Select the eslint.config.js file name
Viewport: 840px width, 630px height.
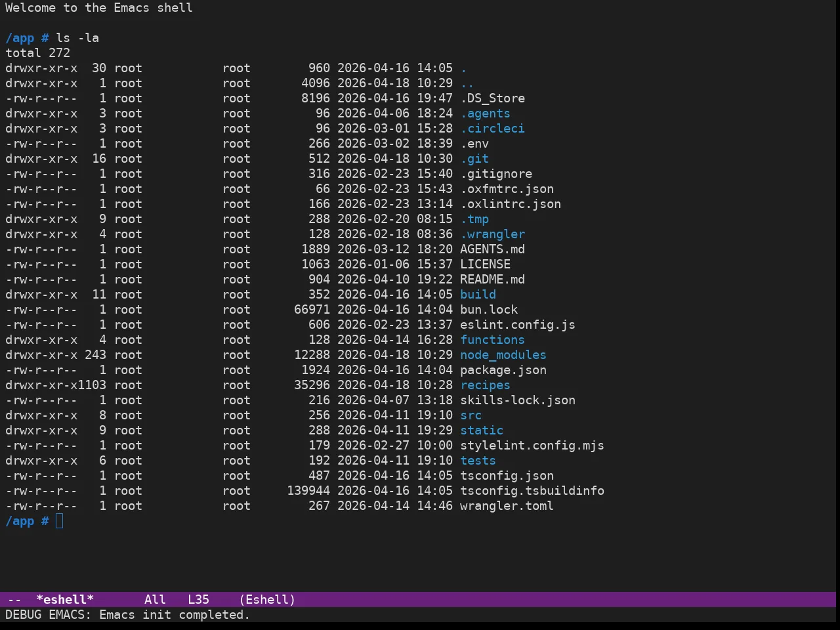518,325
